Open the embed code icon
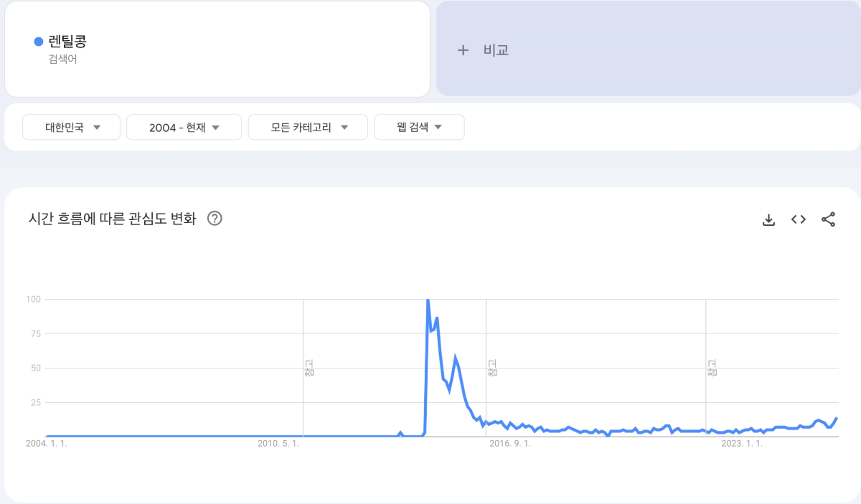The height and width of the screenshot is (504, 861). [799, 219]
